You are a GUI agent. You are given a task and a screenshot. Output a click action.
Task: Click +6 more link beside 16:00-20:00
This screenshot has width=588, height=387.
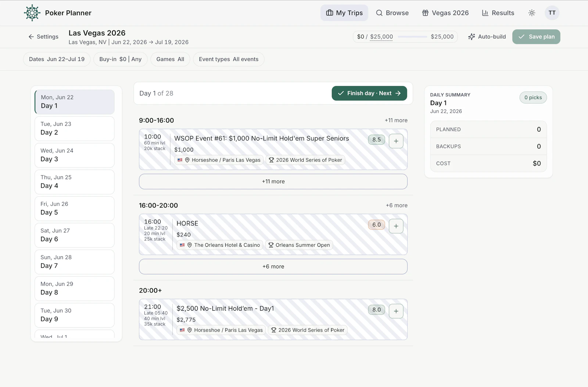(x=397, y=205)
